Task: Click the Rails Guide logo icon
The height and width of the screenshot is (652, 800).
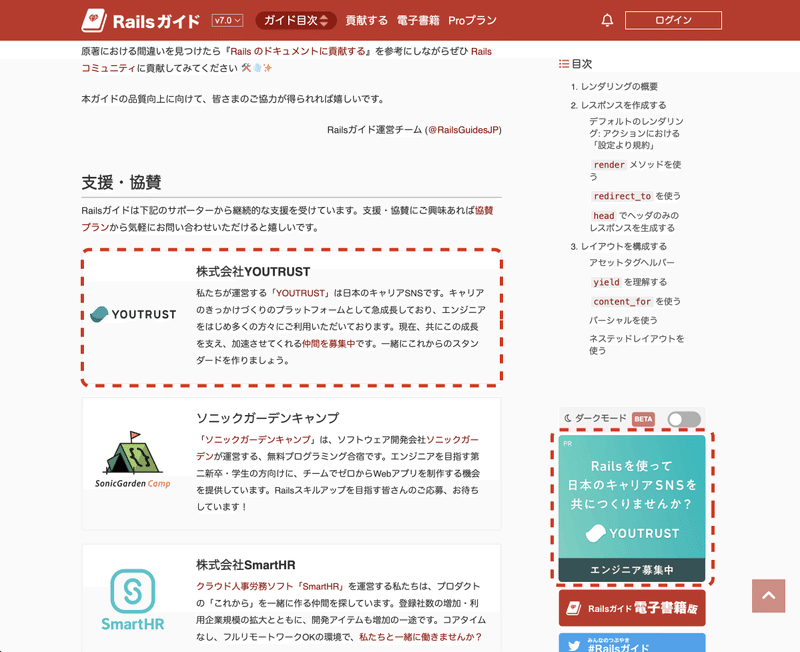Action: pyautogui.click(x=94, y=20)
